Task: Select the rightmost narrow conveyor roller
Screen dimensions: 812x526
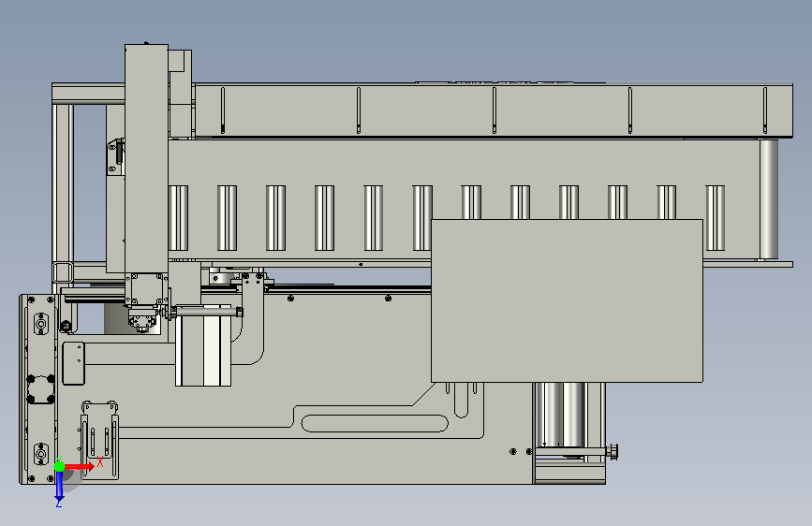Action: [715, 218]
